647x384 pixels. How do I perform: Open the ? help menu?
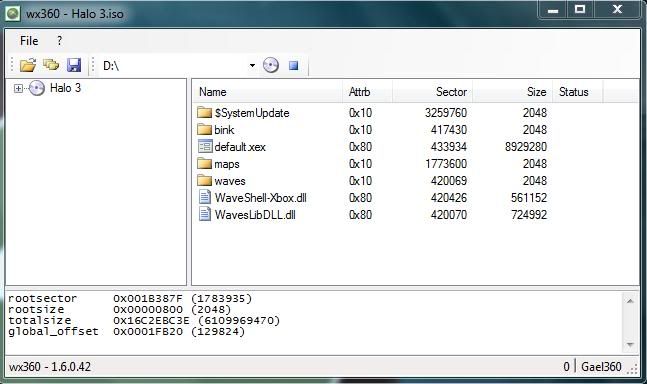coord(59,41)
